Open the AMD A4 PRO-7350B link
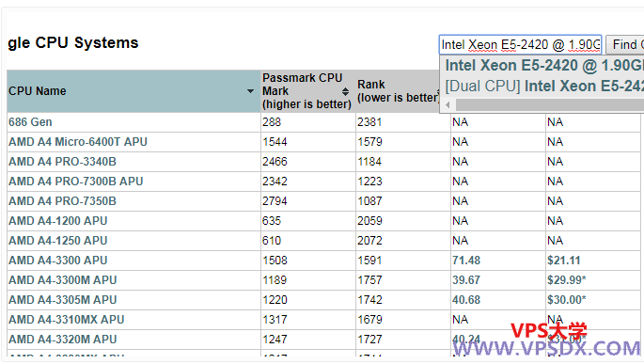Screen dimensions: 644x364 coord(62,201)
